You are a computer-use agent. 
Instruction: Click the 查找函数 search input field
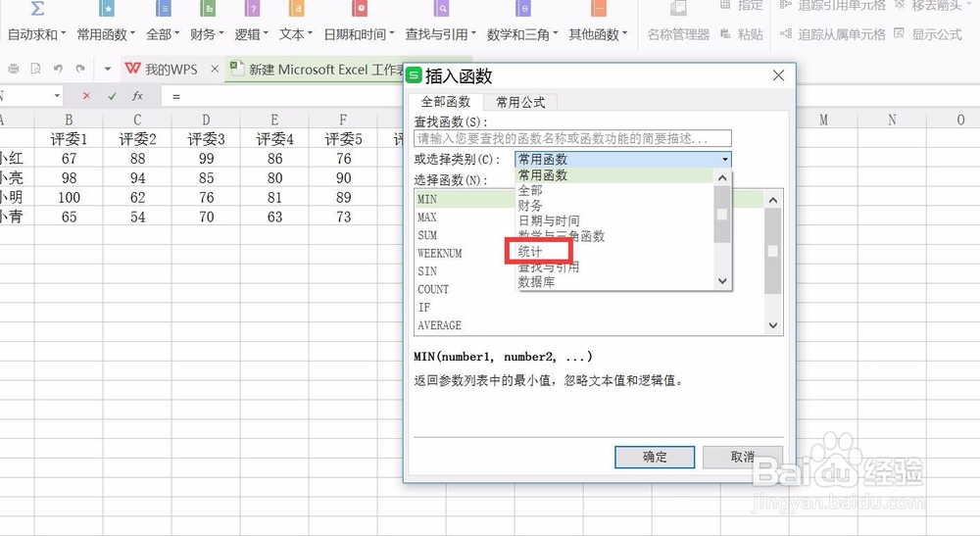(572, 139)
